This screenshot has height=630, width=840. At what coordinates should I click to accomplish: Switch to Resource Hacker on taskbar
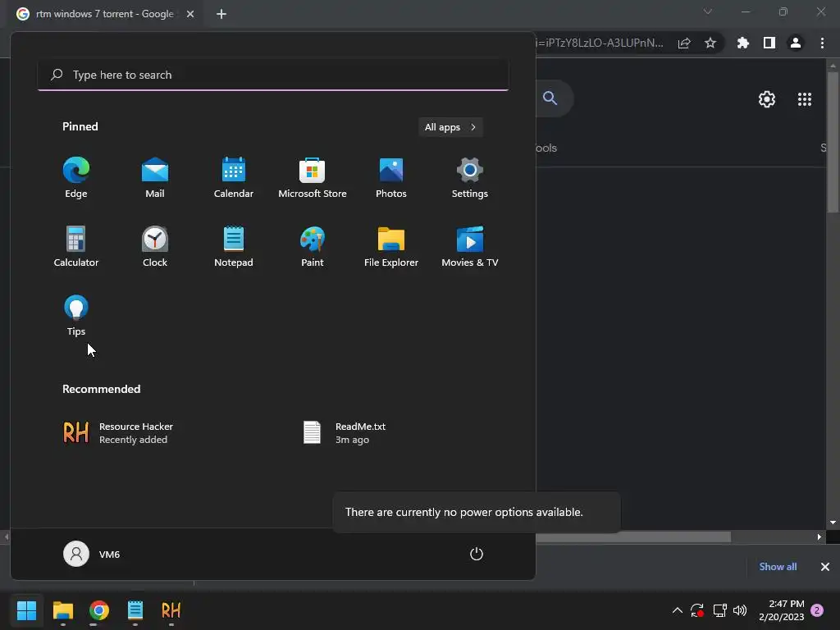pos(171,610)
